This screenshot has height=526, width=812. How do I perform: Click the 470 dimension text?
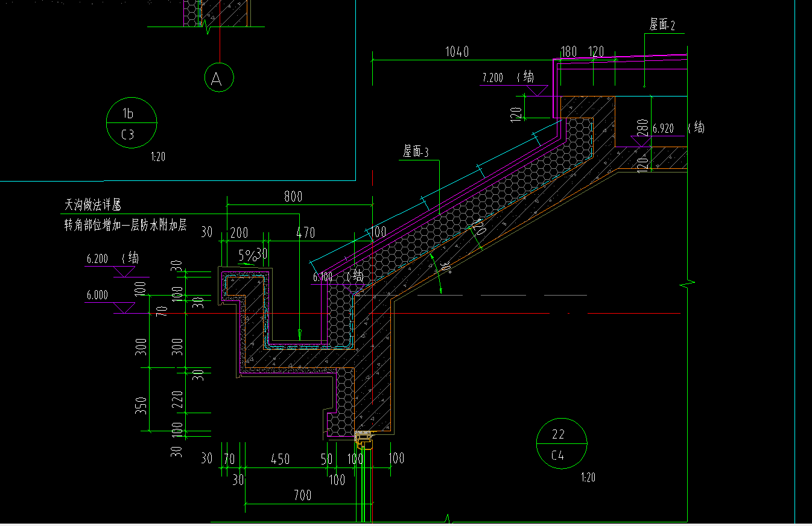(306, 232)
